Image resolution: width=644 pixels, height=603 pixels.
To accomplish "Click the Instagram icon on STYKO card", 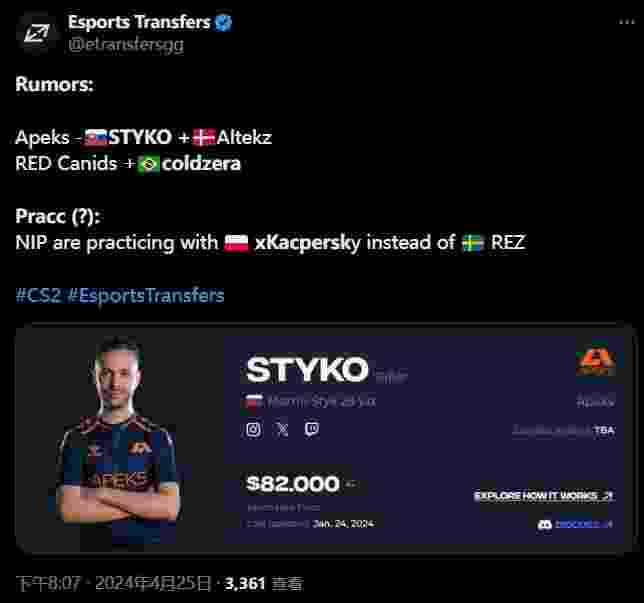I will tap(253, 430).
